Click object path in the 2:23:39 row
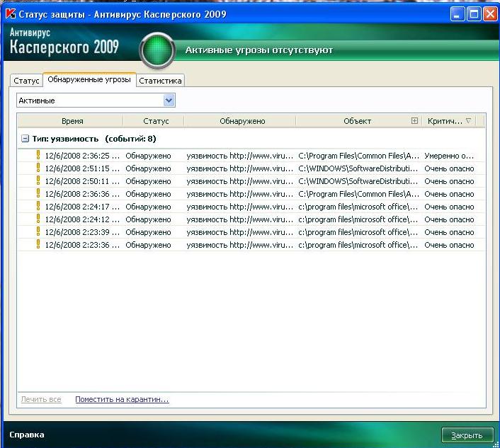The width and height of the screenshot is (500, 448). pos(358,232)
